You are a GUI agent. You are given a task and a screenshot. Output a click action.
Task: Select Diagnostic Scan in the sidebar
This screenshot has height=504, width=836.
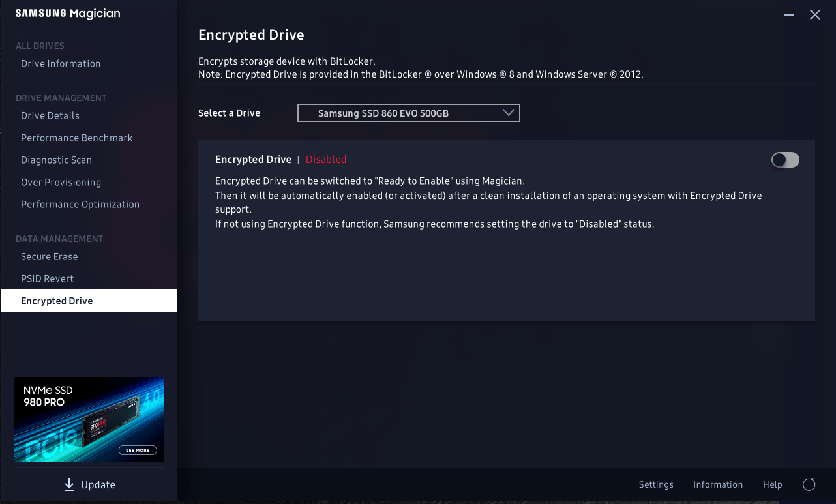pos(57,160)
